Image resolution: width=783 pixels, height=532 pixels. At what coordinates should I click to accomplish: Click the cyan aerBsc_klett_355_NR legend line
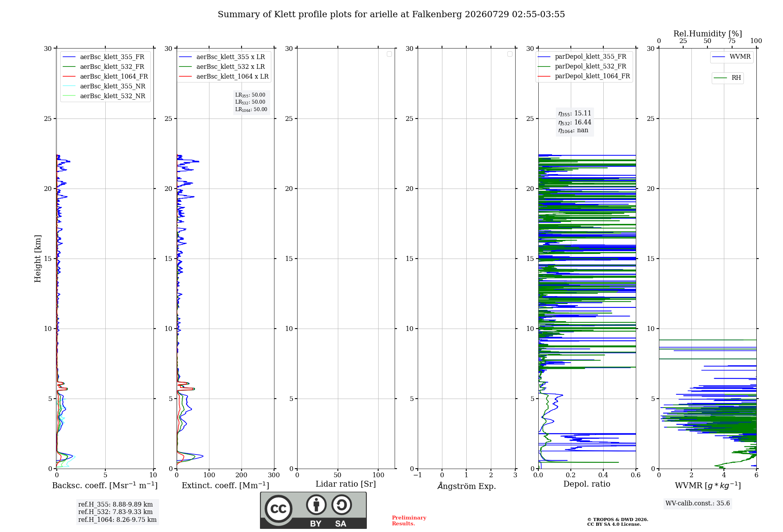(69, 86)
